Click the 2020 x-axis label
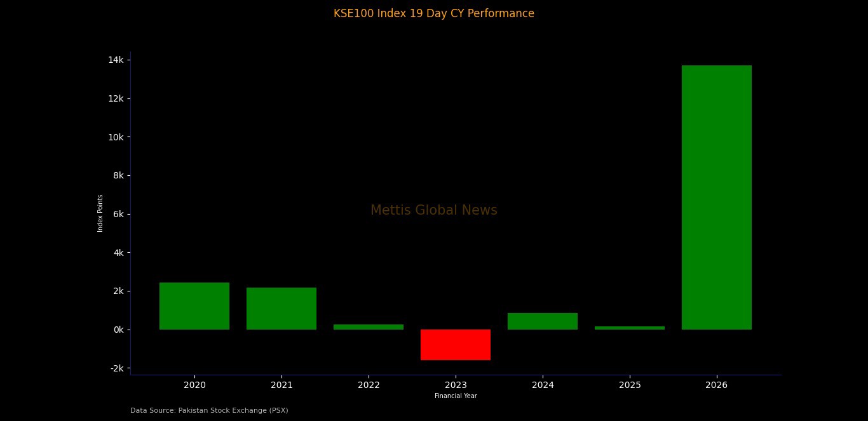The width and height of the screenshot is (868, 421). point(194,385)
